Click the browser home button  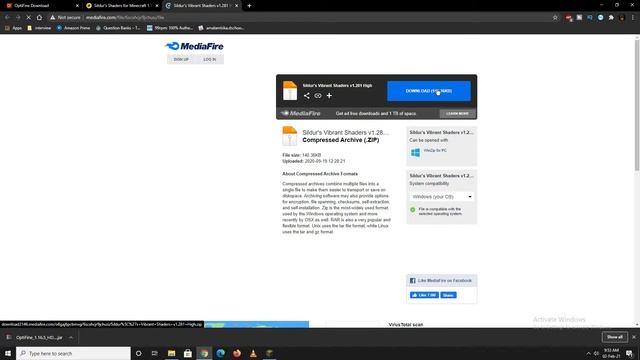click(39, 18)
